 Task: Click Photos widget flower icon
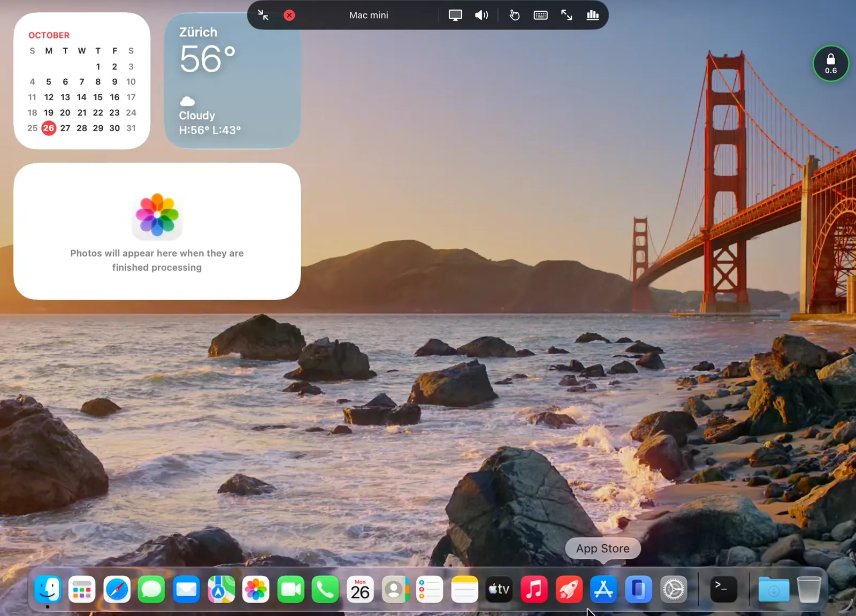(157, 215)
